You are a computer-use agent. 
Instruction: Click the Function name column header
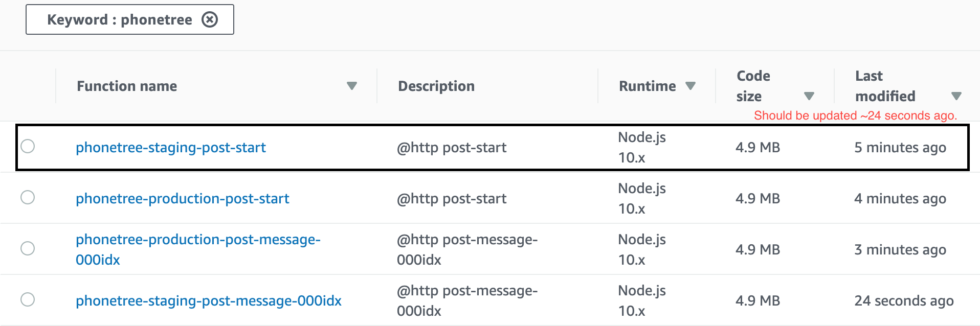[x=127, y=86]
